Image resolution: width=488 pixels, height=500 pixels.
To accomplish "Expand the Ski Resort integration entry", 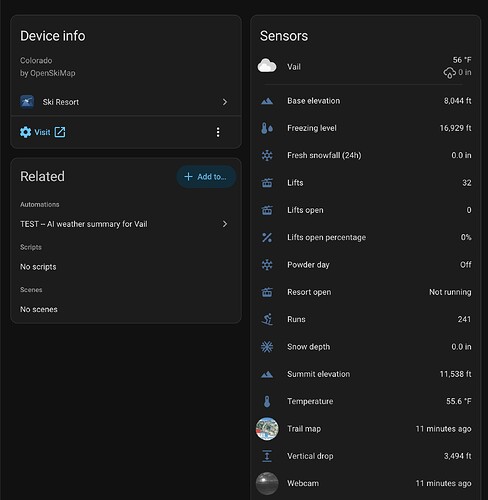I will (x=126, y=102).
